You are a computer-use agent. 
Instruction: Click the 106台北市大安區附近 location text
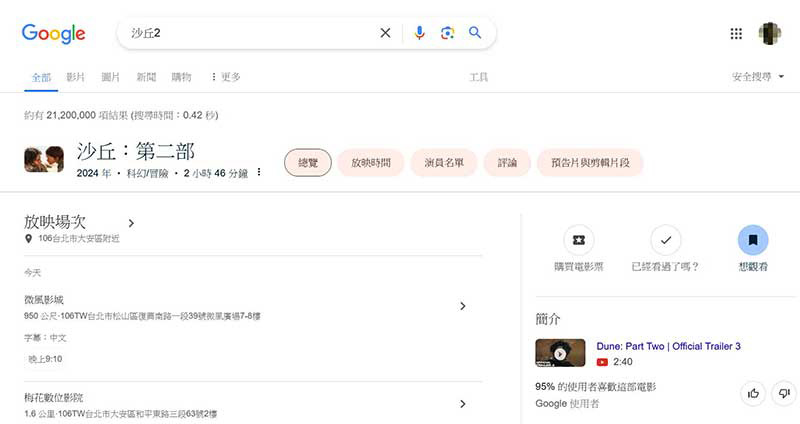click(79, 238)
